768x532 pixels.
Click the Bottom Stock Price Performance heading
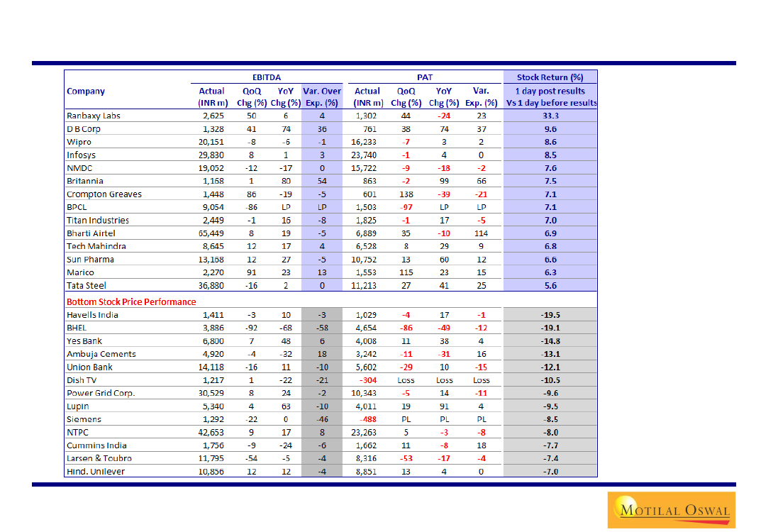coord(131,301)
